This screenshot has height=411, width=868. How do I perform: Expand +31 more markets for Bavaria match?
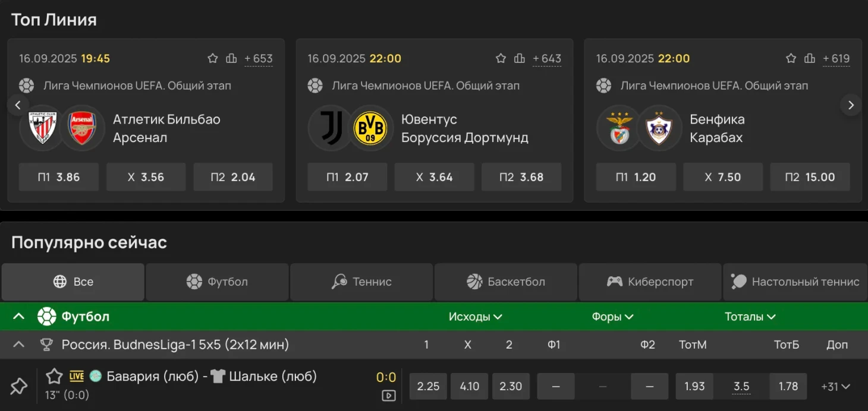coord(835,387)
